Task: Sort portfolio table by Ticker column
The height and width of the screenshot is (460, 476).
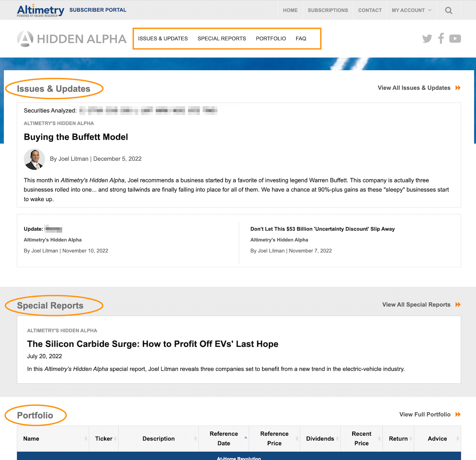Action: point(104,439)
